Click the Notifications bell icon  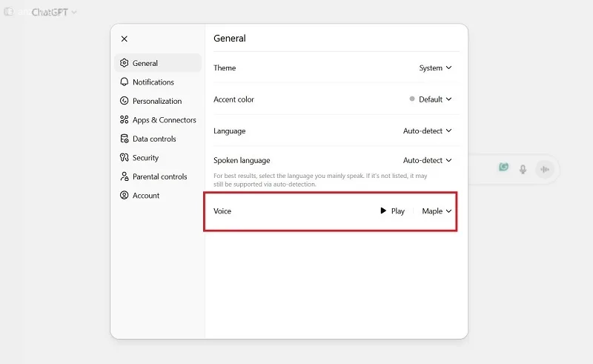[125, 82]
